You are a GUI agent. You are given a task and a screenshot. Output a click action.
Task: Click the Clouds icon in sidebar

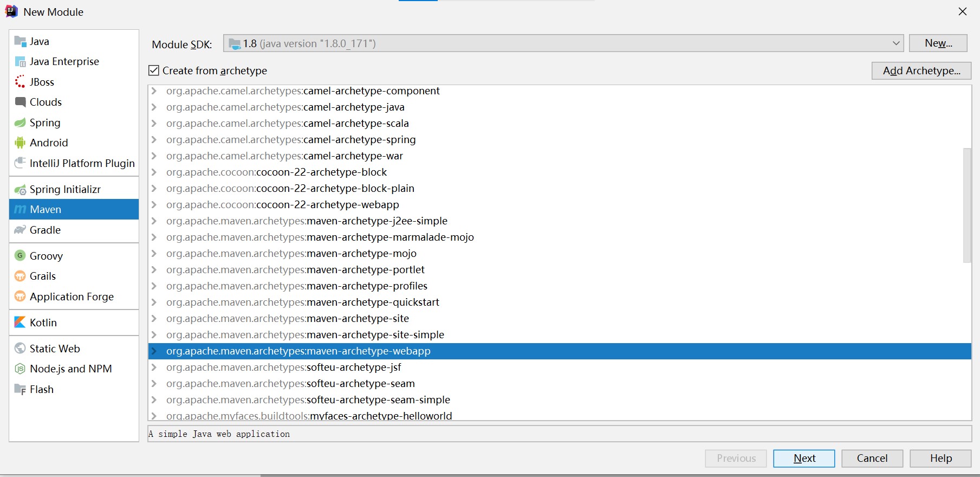pos(20,102)
